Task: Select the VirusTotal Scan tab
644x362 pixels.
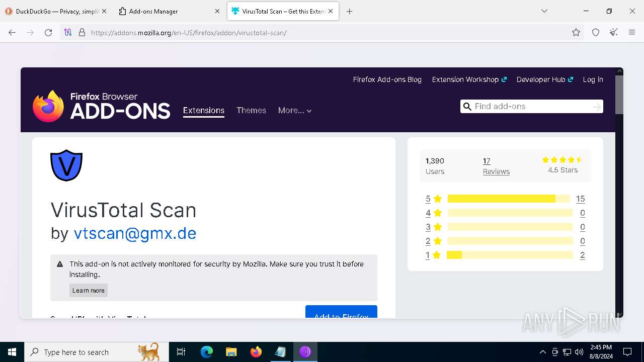Action: pos(283,11)
